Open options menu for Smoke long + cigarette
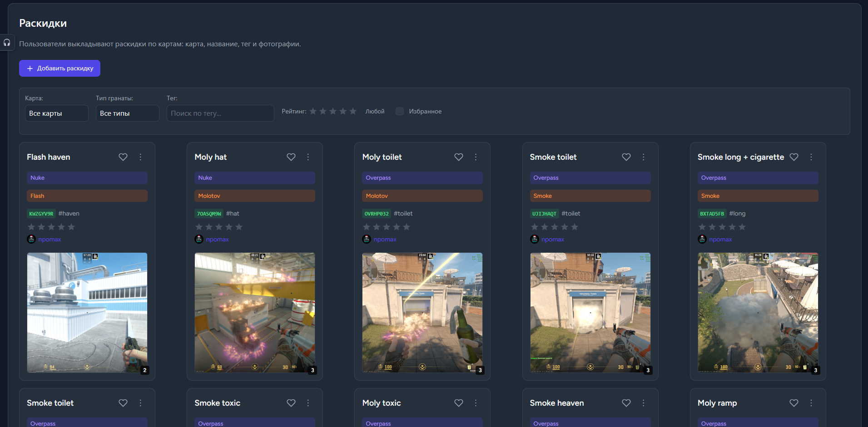This screenshot has width=868, height=427. [811, 157]
